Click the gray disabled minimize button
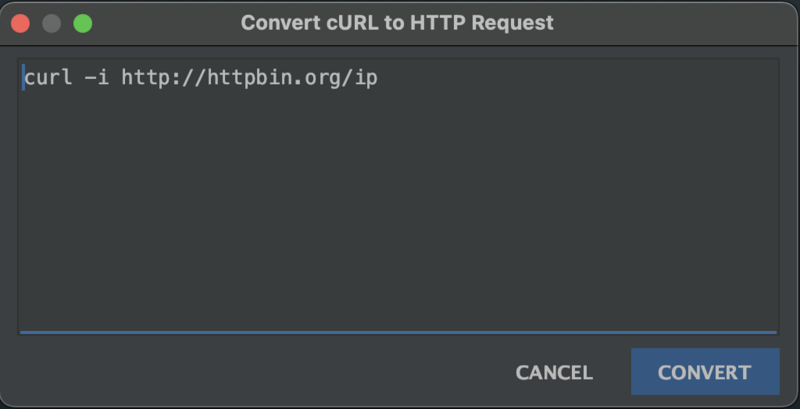This screenshot has height=409, width=800. [52, 23]
